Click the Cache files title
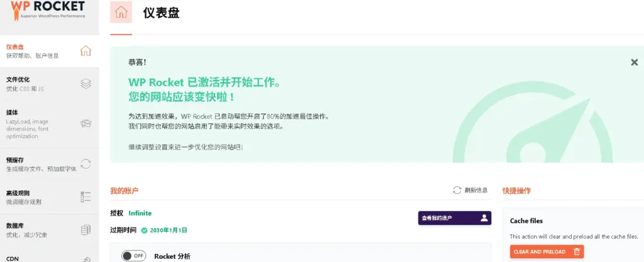 526,221
